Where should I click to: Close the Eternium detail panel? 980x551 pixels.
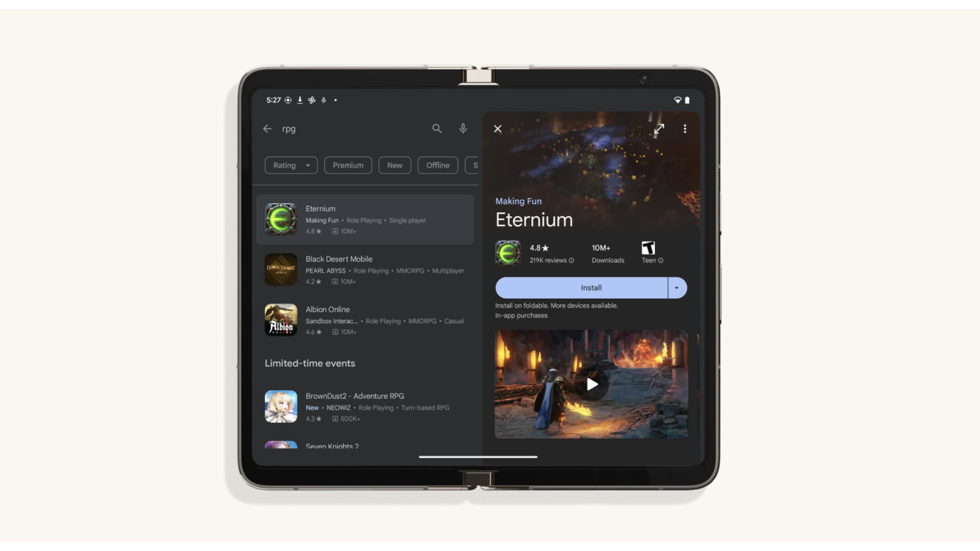coord(498,129)
